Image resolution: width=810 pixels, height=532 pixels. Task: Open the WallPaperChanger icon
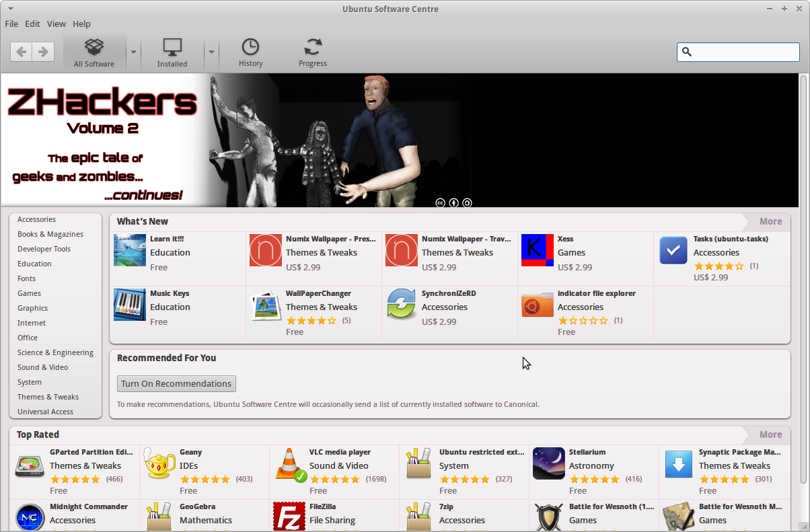[266, 305]
